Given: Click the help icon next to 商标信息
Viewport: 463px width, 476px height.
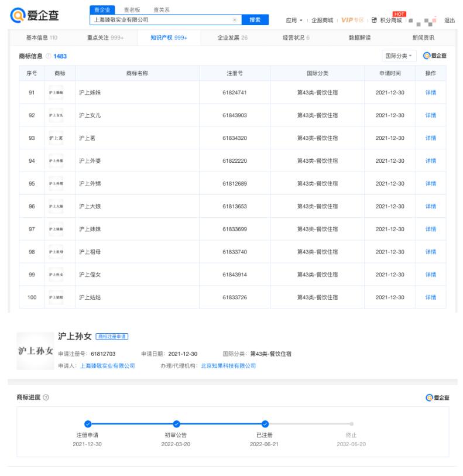Looking at the screenshot, I should (x=49, y=56).
